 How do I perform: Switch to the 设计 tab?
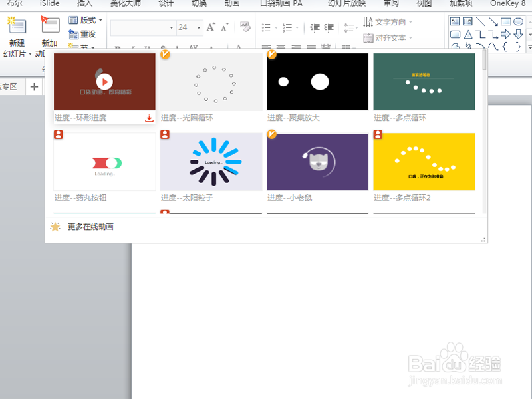166,3
